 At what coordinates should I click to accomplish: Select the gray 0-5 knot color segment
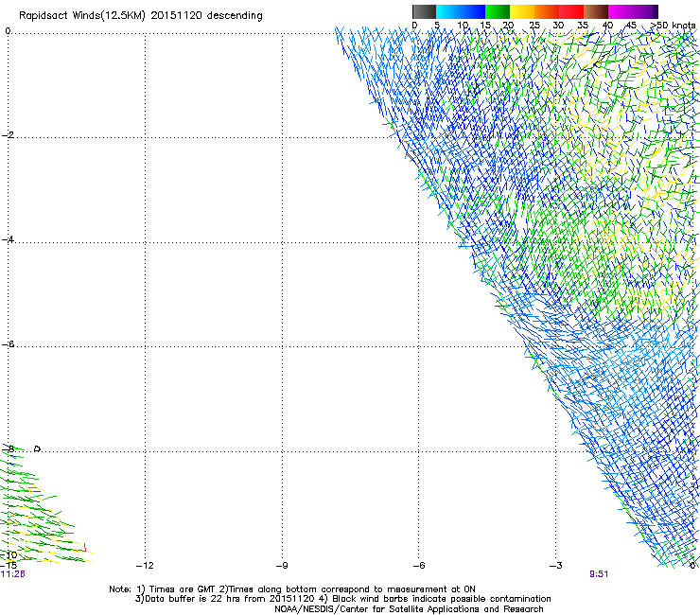pos(424,11)
